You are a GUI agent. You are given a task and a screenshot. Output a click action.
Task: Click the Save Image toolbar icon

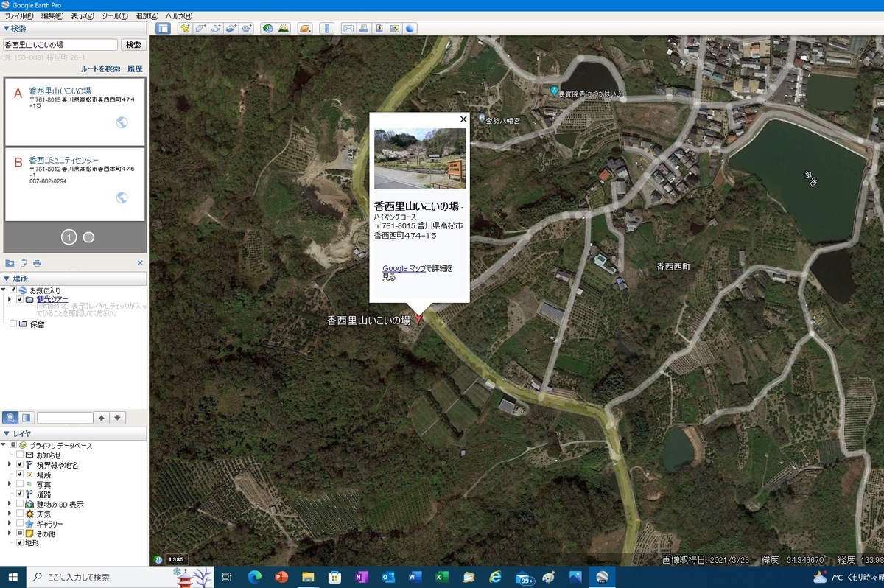pyautogui.click(x=379, y=29)
